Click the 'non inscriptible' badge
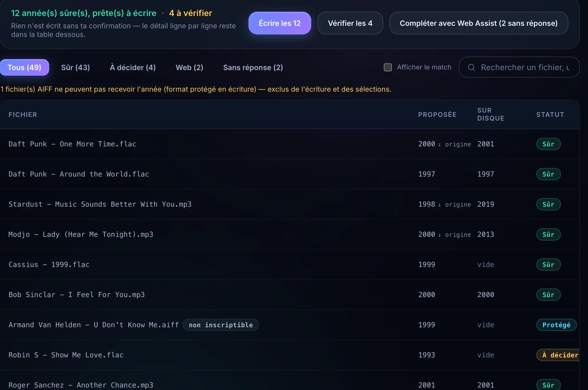Viewport: 588px width, 390px height. [221, 325]
